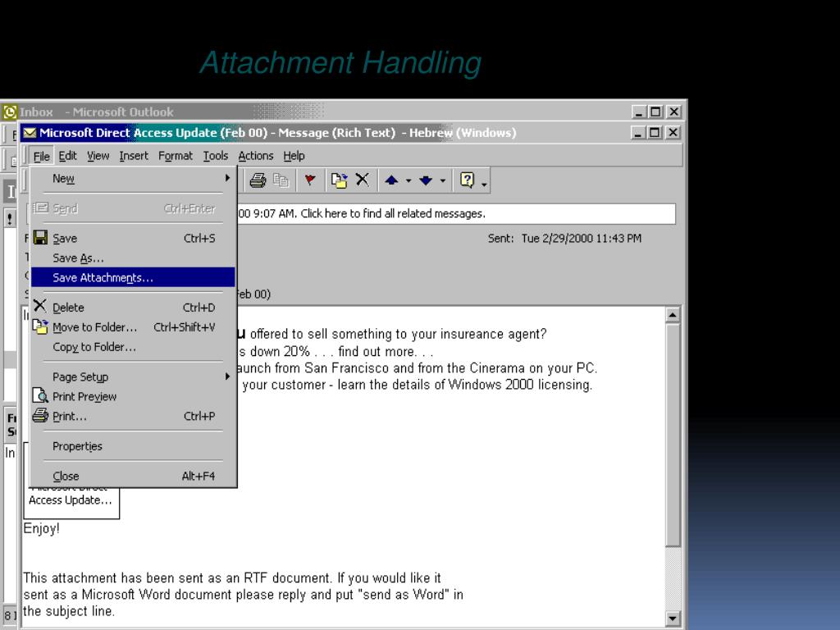Go to next item with down arrow
The width and height of the screenshot is (840, 630).
pos(426,180)
